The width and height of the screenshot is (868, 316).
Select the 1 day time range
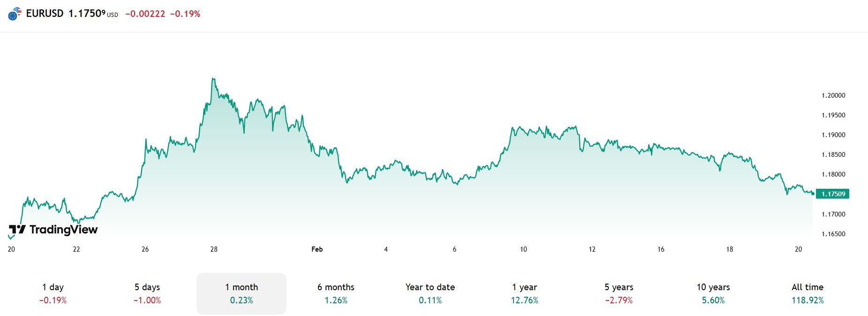pyautogui.click(x=53, y=293)
